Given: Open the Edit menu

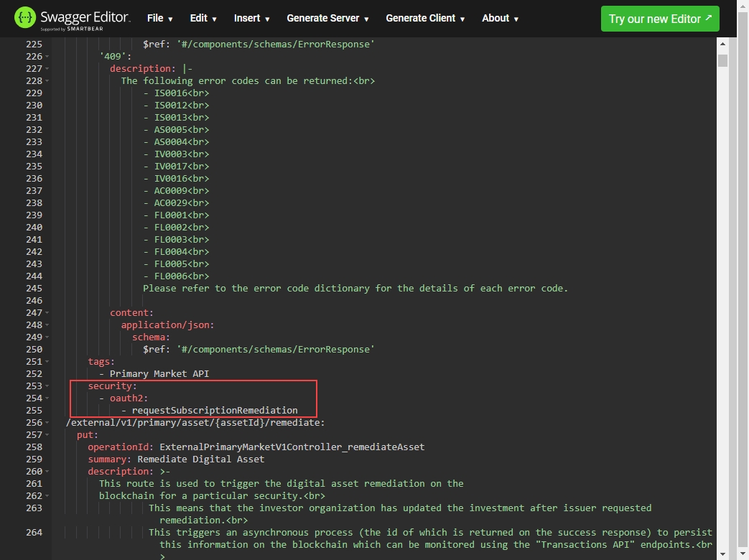Looking at the screenshot, I should coord(203,19).
